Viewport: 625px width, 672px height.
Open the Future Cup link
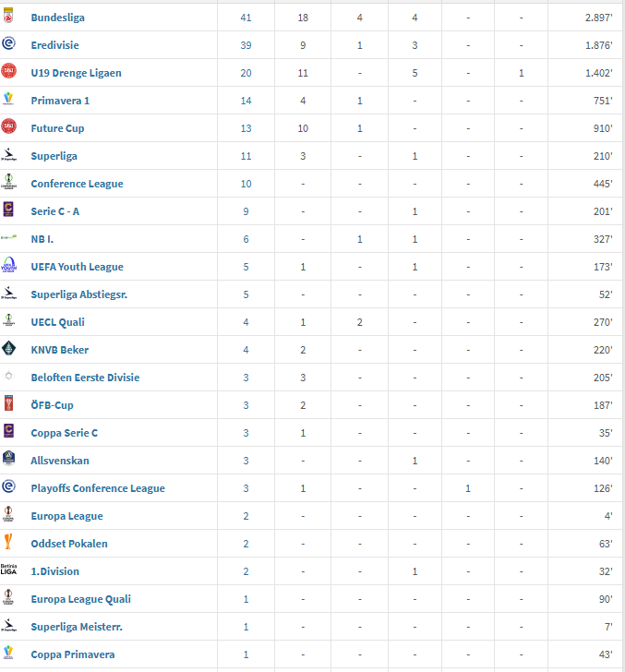57,128
